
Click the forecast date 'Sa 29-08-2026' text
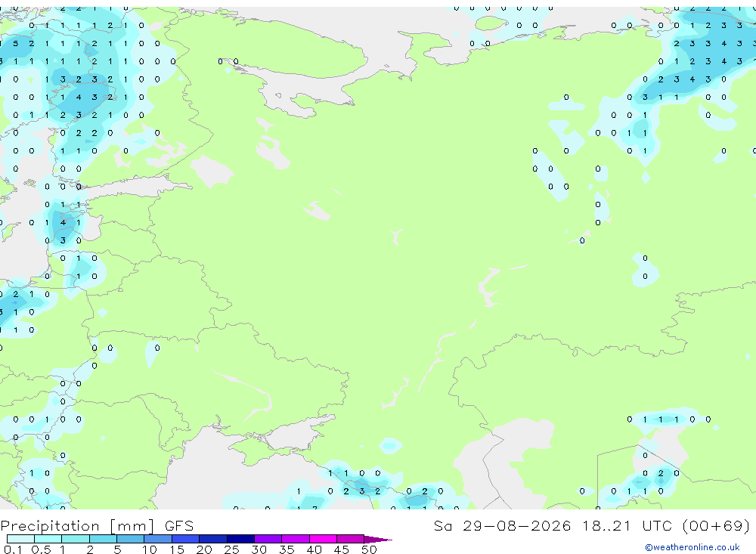502,525
